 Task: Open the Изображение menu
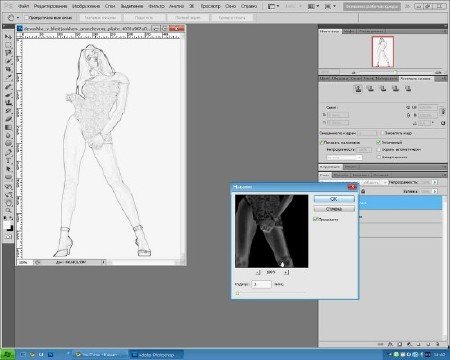[x=86, y=6]
